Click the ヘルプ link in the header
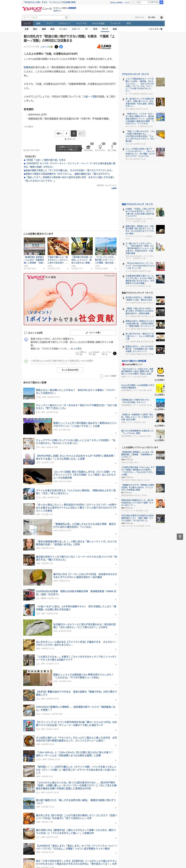The height and width of the screenshot is (868, 186). [127, 2]
